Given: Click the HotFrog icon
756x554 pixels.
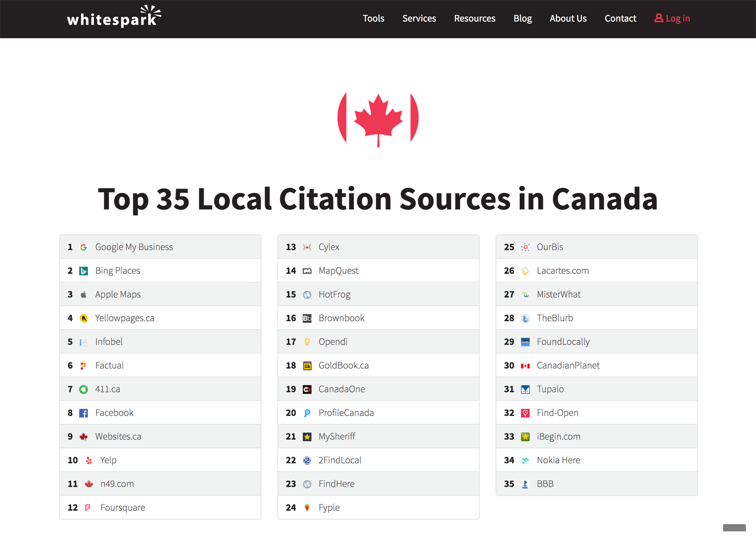Looking at the screenshot, I should point(307,295).
